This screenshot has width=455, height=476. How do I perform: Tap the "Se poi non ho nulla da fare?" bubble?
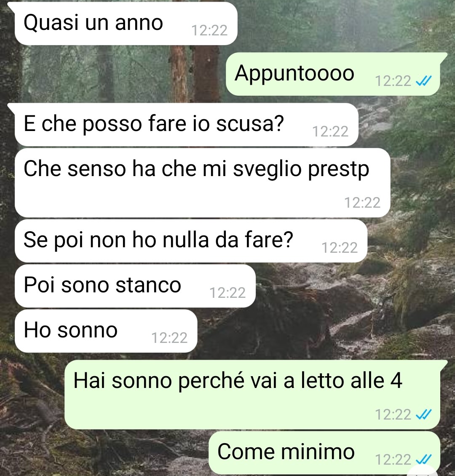(191, 241)
